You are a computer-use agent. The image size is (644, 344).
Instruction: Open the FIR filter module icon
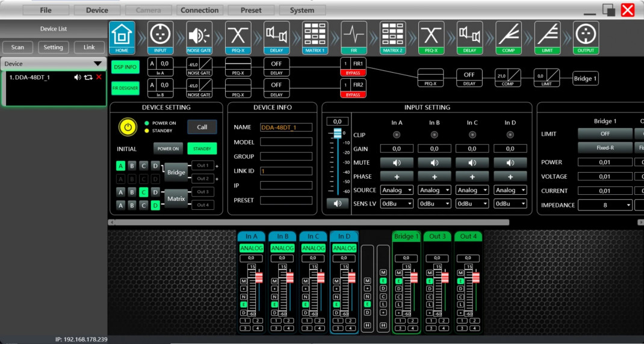(x=353, y=34)
